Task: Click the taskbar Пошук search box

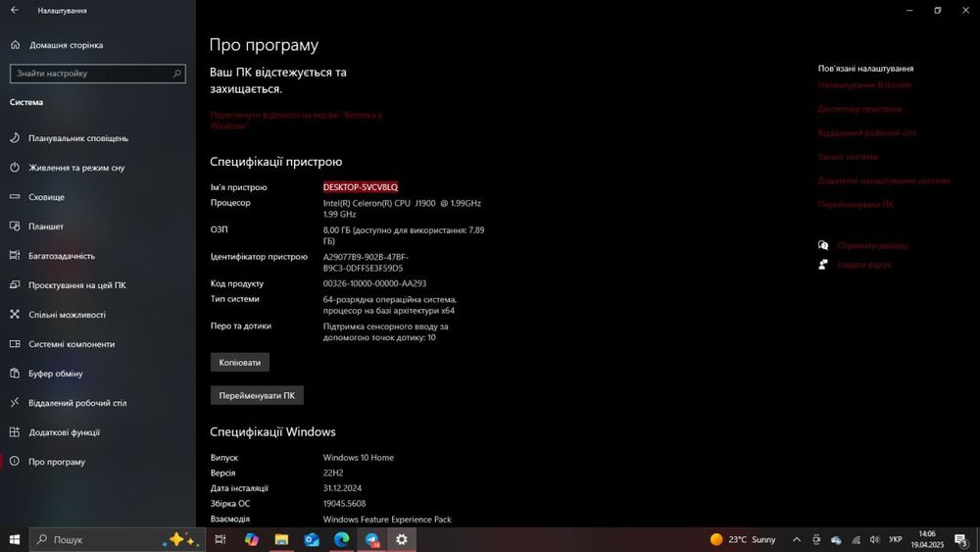Action: point(118,539)
